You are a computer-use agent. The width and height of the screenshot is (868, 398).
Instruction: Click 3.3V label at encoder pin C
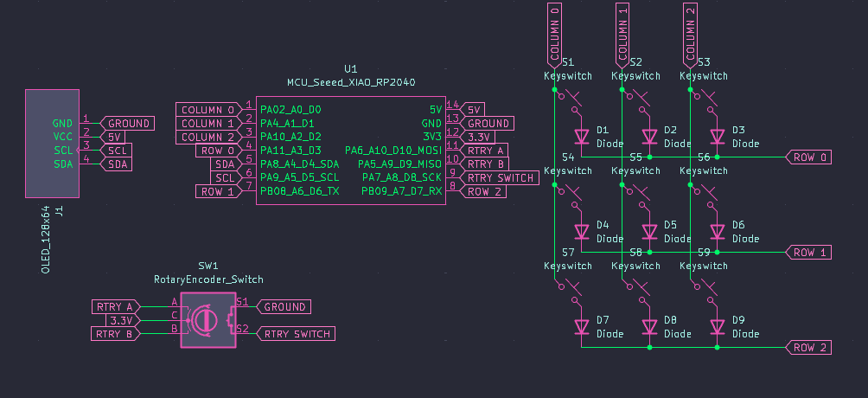click(x=123, y=320)
